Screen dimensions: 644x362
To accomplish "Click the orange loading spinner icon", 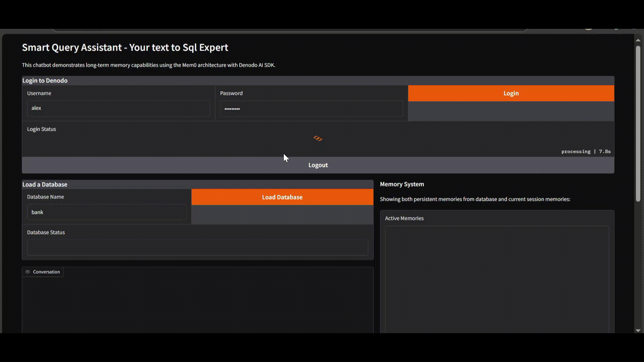I will 318,138.
